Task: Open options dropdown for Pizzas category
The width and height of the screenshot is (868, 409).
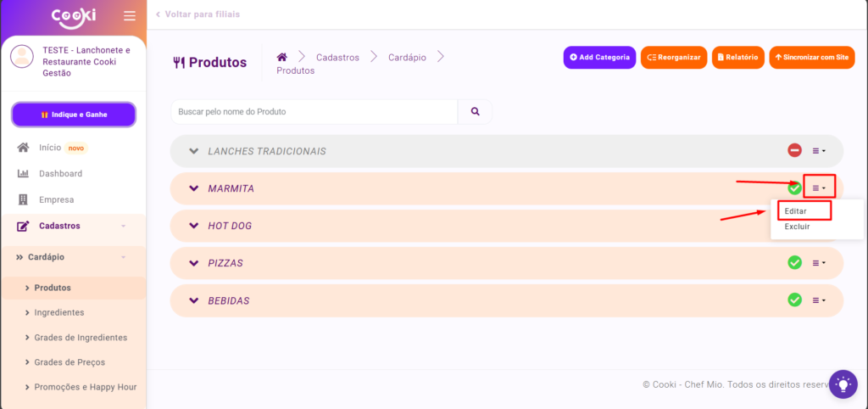Action: click(819, 263)
